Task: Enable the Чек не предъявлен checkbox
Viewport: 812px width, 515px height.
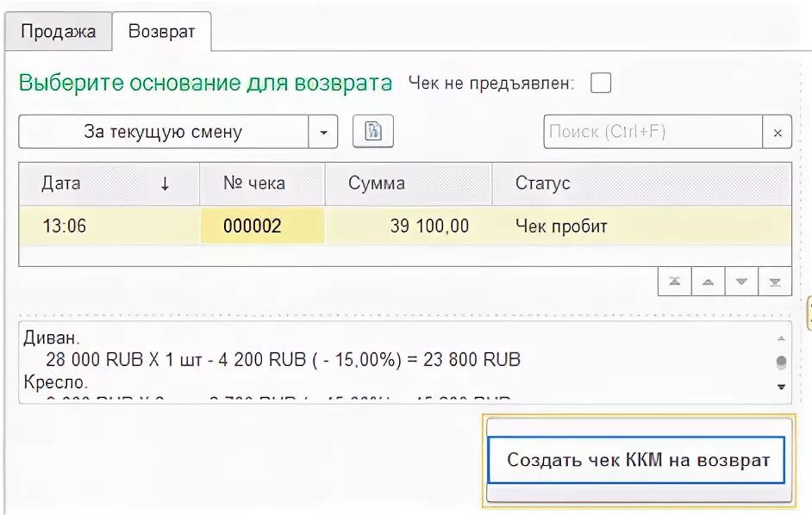Action: (601, 83)
